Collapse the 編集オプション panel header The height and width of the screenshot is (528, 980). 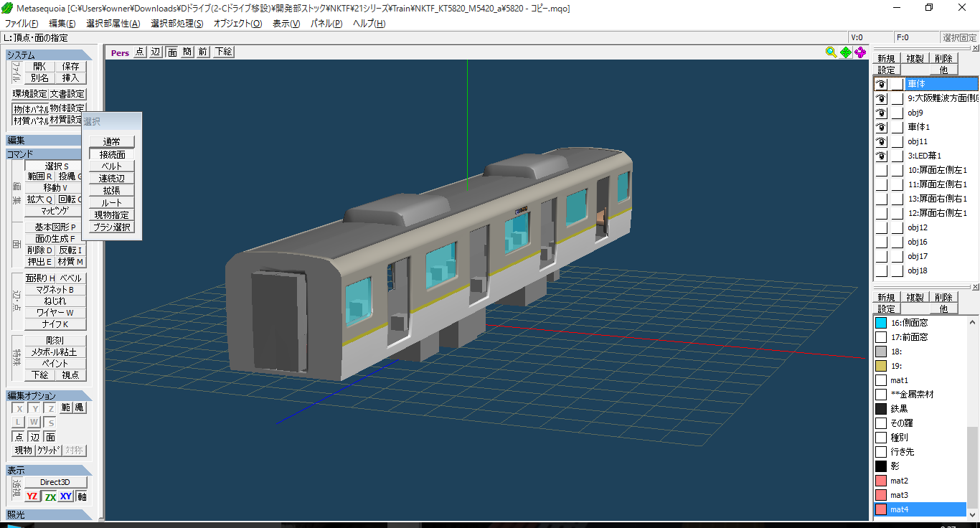click(x=49, y=396)
